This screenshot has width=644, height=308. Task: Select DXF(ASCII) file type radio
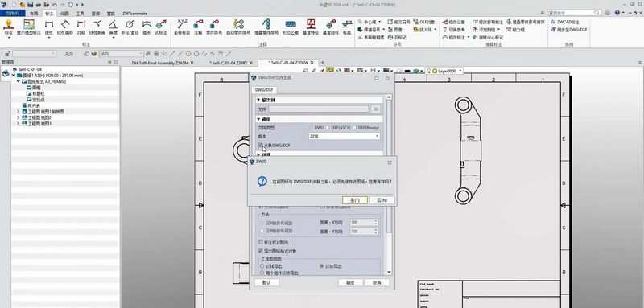pyautogui.click(x=328, y=128)
